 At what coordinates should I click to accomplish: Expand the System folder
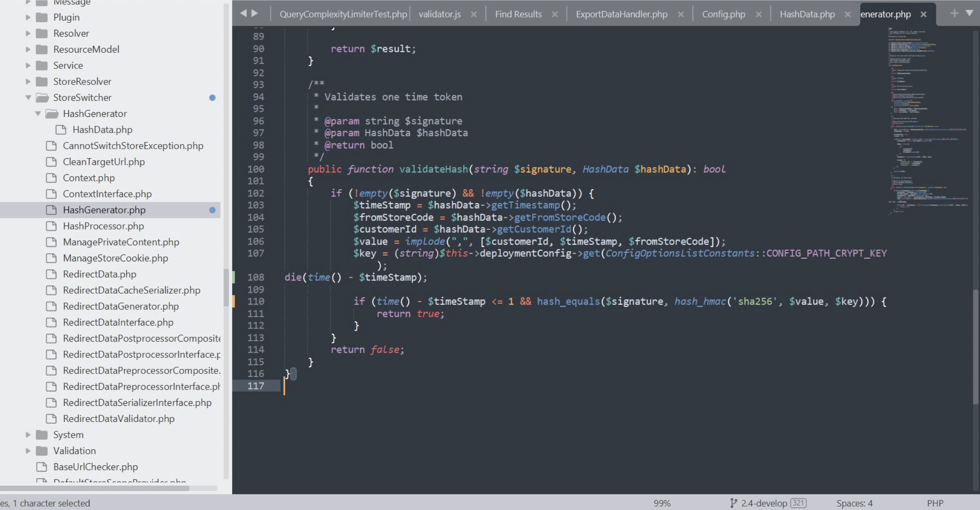pyautogui.click(x=28, y=434)
